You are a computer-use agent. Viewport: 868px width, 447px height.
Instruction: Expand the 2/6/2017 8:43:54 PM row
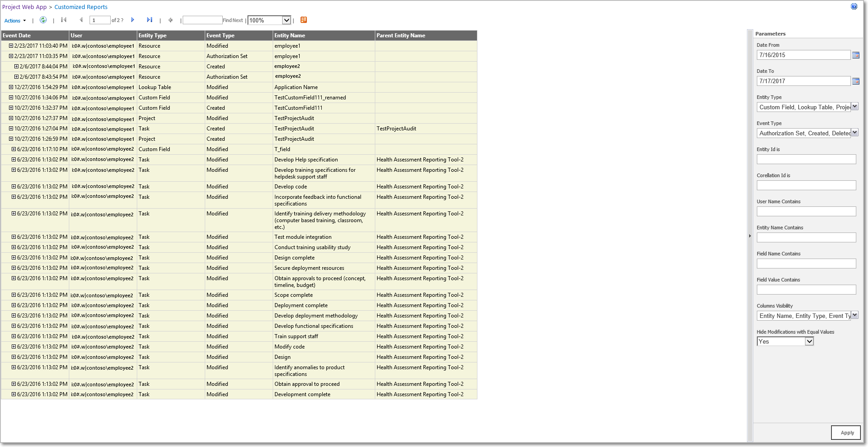pyautogui.click(x=17, y=77)
